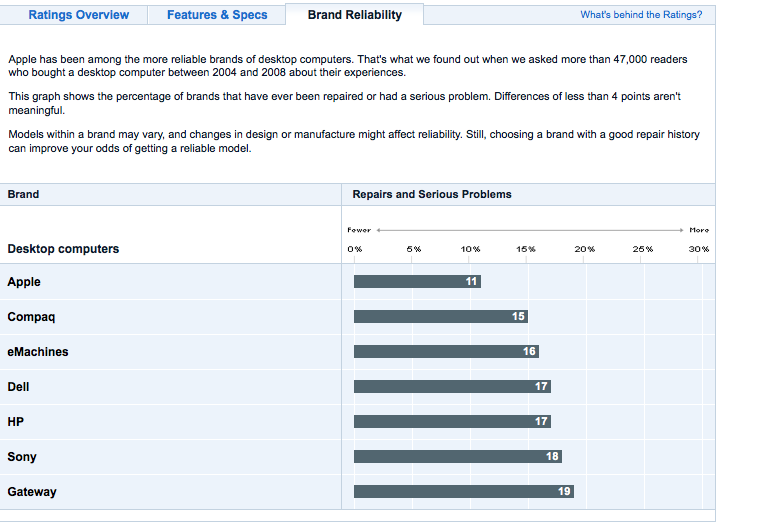Switch to the Ratings Overview tab
The height and width of the screenshot is (528, 762).
click(79, 15)
